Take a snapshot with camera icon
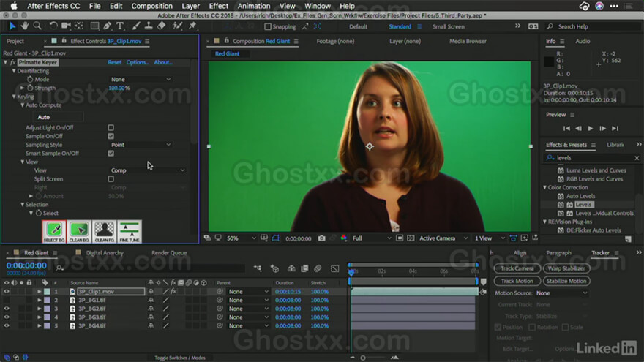The width and height of the screenshot is (644, 362). [x=321, y=238]
